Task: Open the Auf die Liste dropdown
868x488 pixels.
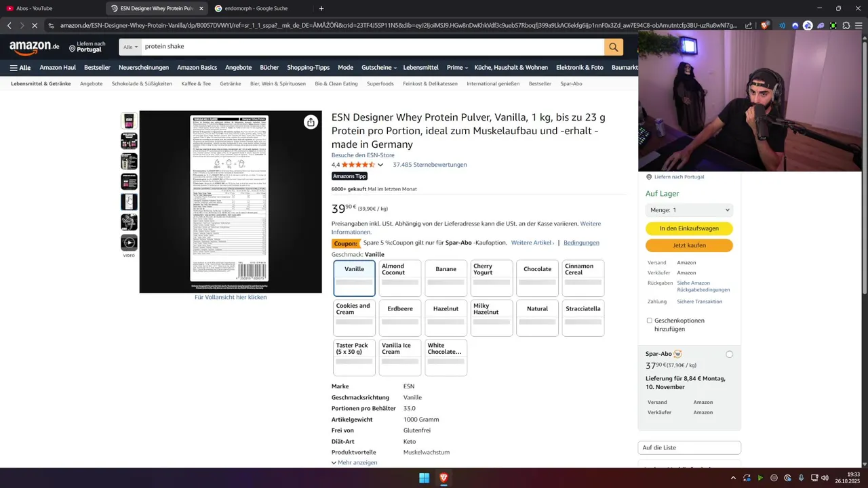Action: 689,447
